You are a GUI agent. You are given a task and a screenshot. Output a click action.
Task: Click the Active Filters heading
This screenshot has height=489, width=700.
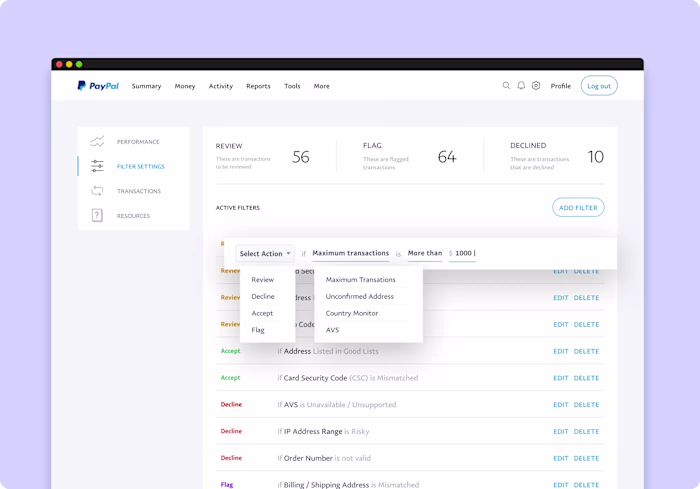coord(238,208)
